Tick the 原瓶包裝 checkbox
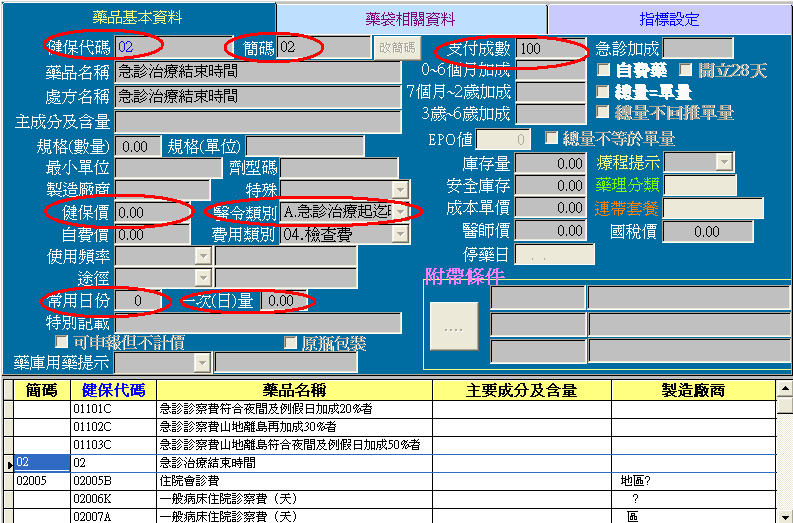 [x=292, y=343]
